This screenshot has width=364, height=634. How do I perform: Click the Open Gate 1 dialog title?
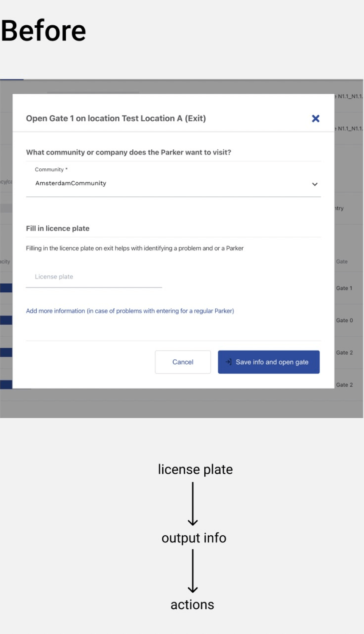tap(116, 119)
